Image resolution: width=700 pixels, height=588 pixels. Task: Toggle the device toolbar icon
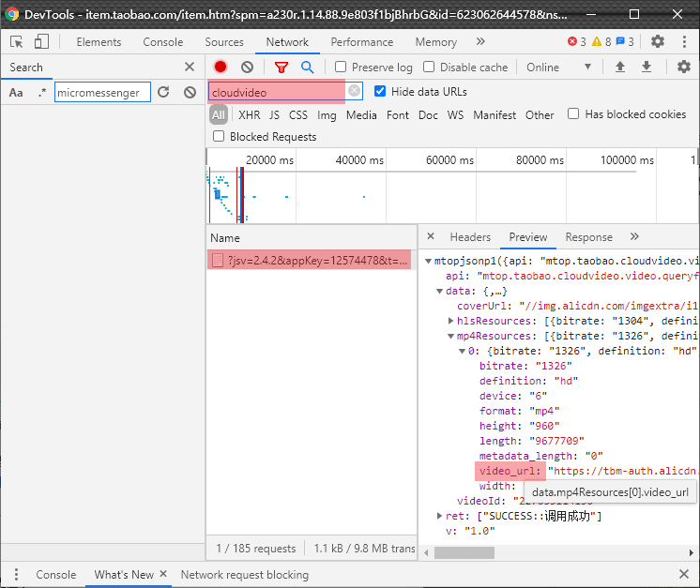tap(41, 42)
